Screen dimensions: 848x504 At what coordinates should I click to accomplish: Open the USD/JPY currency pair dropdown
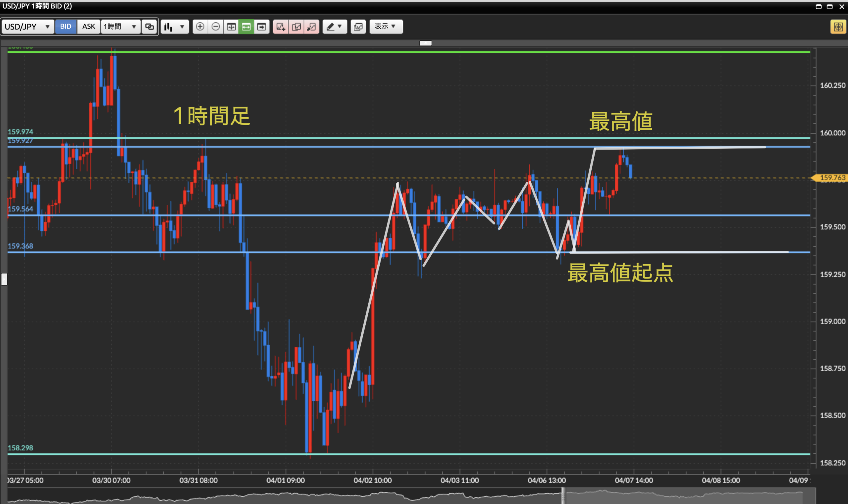(x=28, y=26)
